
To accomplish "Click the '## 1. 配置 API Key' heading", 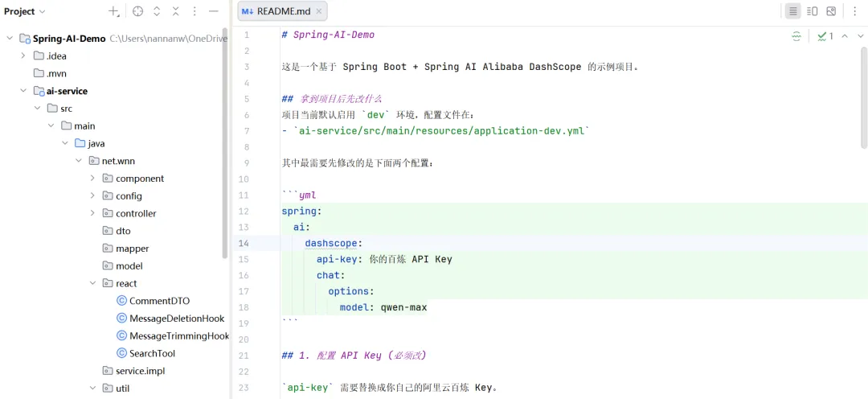I will click(353, 356).
